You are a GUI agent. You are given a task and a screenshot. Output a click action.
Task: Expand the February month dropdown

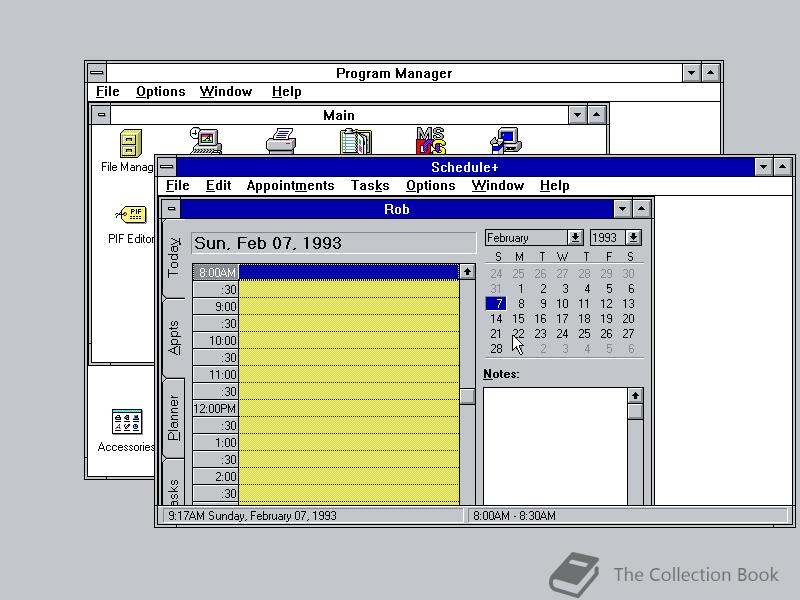[x=575, y=237]
